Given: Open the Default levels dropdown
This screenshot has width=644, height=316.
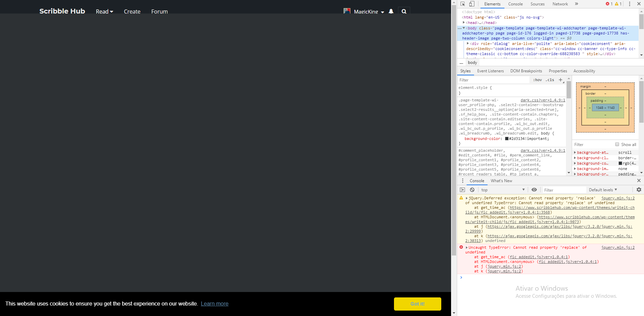Looking at the screenshot, I should point(603,190).
